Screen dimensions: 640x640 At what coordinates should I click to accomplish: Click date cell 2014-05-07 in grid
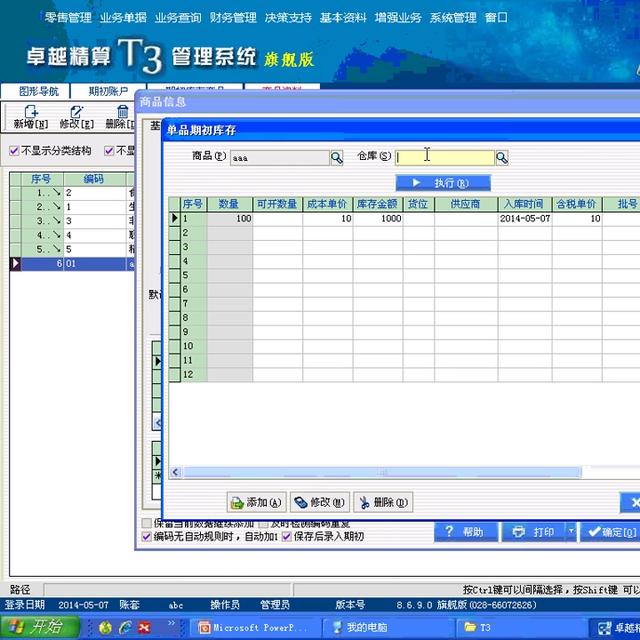(525, 219)
